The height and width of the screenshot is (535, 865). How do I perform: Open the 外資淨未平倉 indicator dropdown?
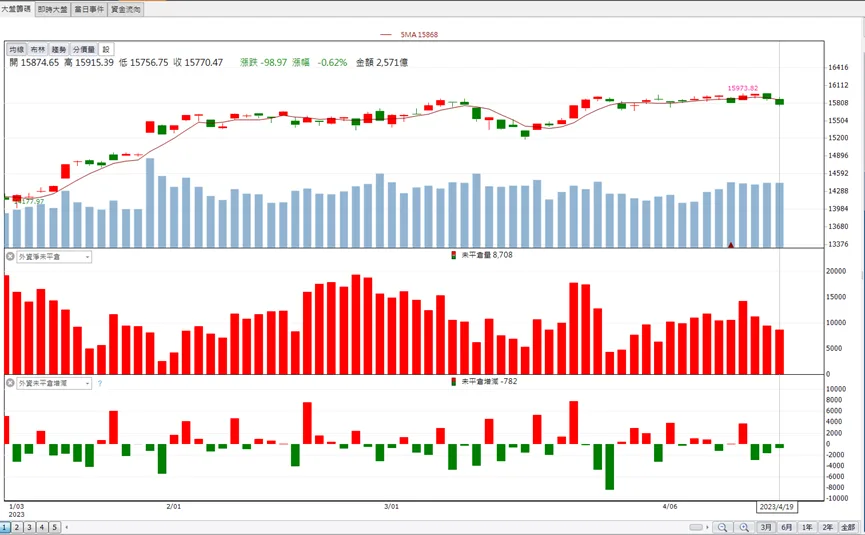click(x=54, y=257)
